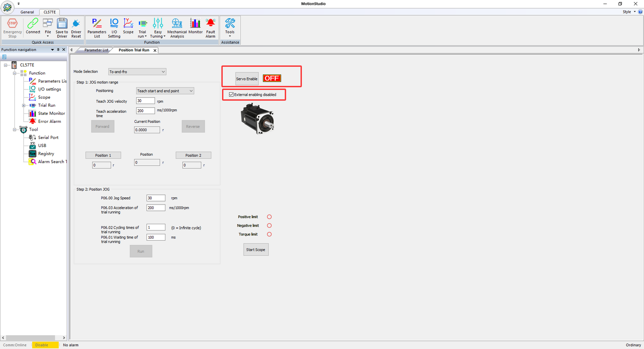644x349 pixels.
Task: Click the servo motor image
Action: pyautogui.click(x=258, y=118)
